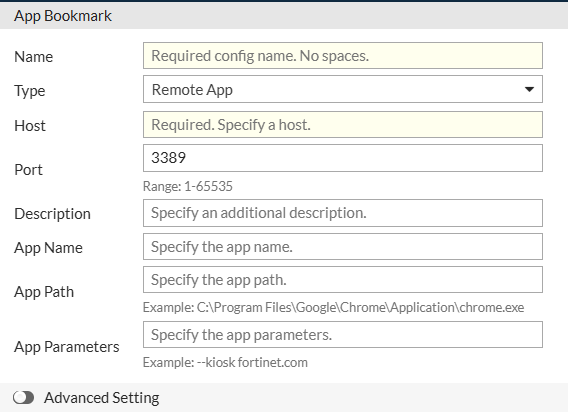
Task: Click the chrome.exe example path hint
Action: tap(334, 307)
